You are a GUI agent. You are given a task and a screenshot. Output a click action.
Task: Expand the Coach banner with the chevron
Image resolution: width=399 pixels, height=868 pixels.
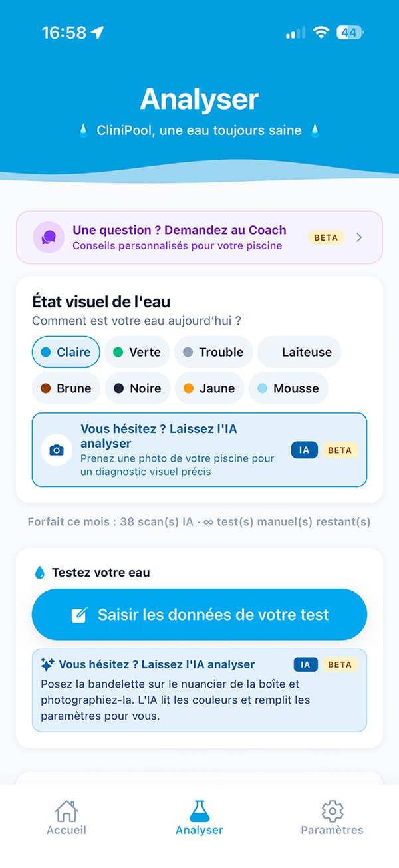coord(359,237)
